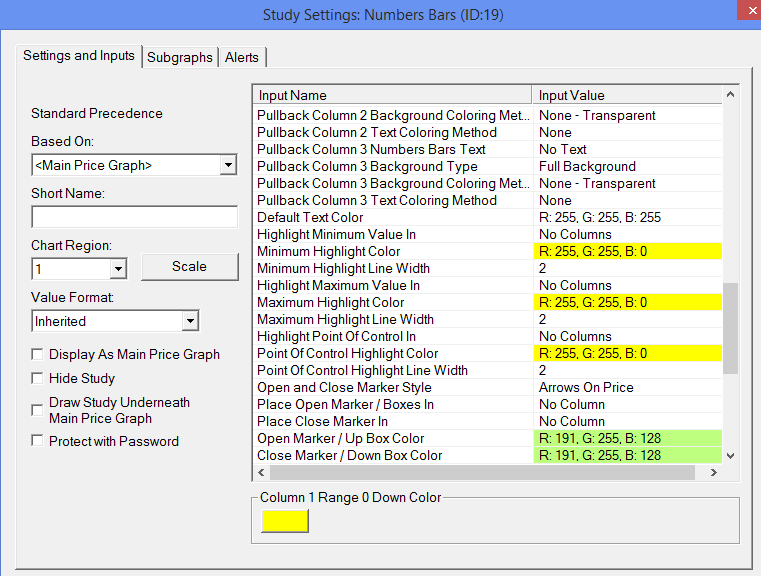Click the Scale button

(x=190, y=266)
